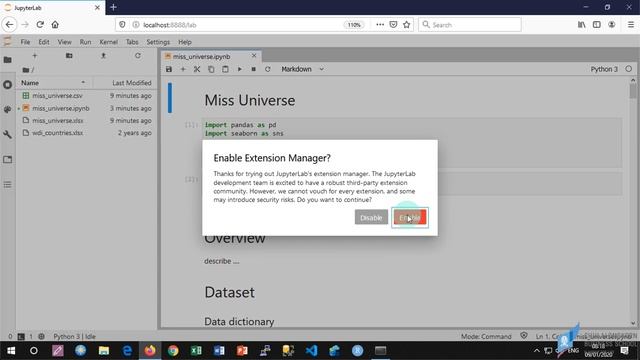The height and width of the screenshot is (360, 640).
Task: Sort files by Name column header
Action: pyautogui.click(x=54, y=83)
